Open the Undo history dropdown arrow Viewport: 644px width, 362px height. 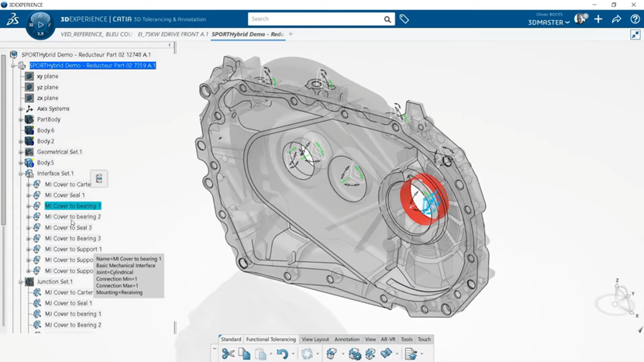click(x=293, y=353)
